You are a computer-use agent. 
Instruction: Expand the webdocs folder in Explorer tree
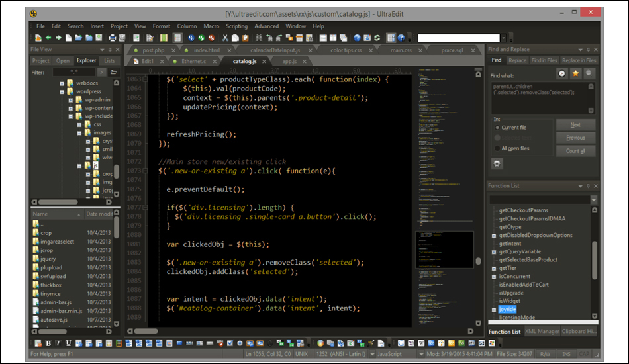coord(62,83)
